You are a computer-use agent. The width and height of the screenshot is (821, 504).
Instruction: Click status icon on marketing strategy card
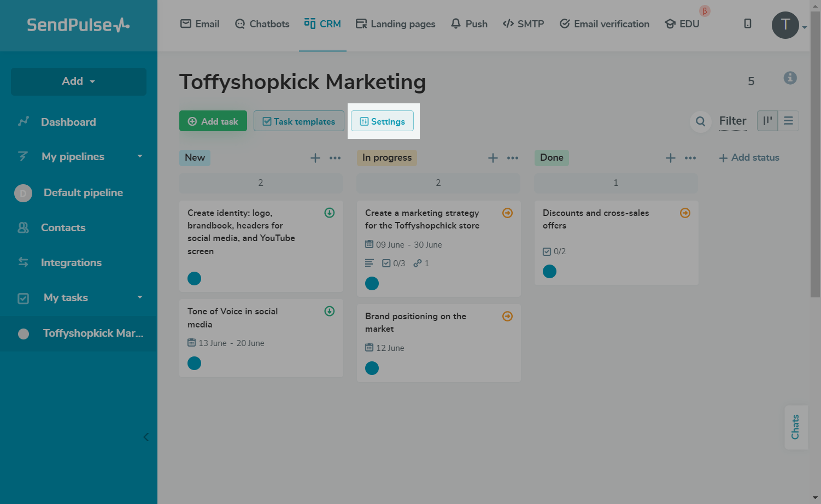(507, 213)
